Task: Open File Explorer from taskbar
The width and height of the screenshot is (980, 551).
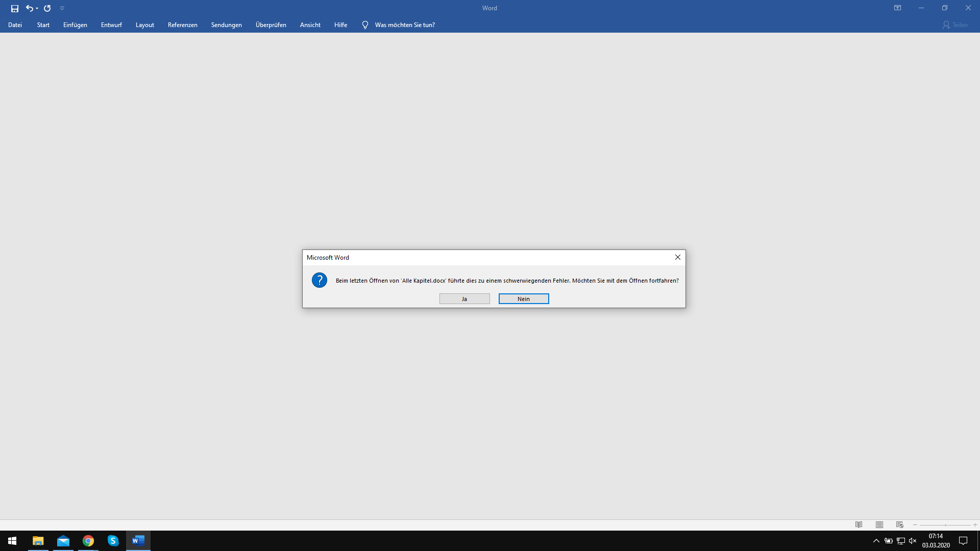Action: 38,541
